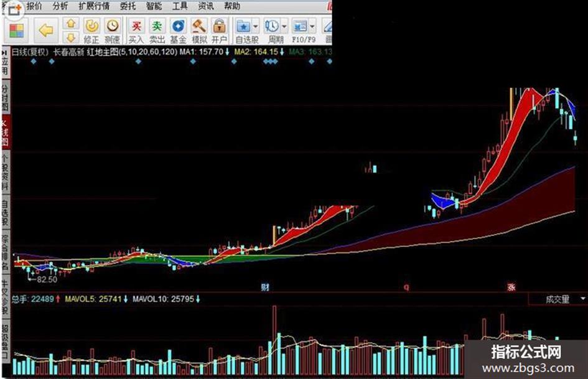Click the MA2: 164.15 value
Viewport: 588px width, 379px height.
point(256,52)
